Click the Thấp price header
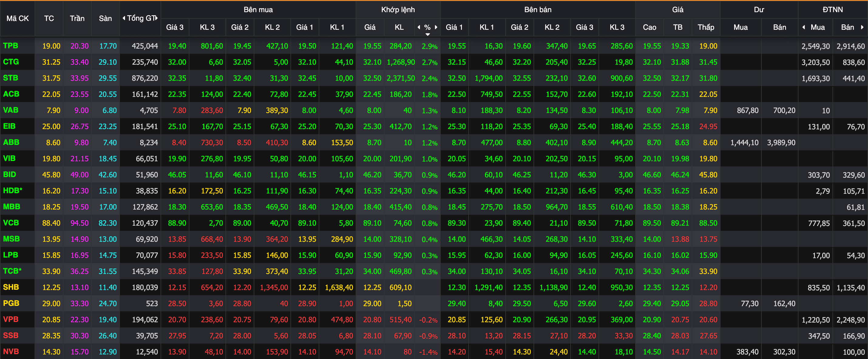The height and width of the screenshot is (359, 868). coord(706,27)
